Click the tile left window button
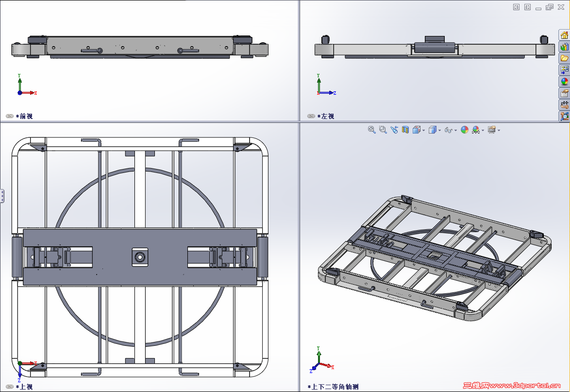 516,7
